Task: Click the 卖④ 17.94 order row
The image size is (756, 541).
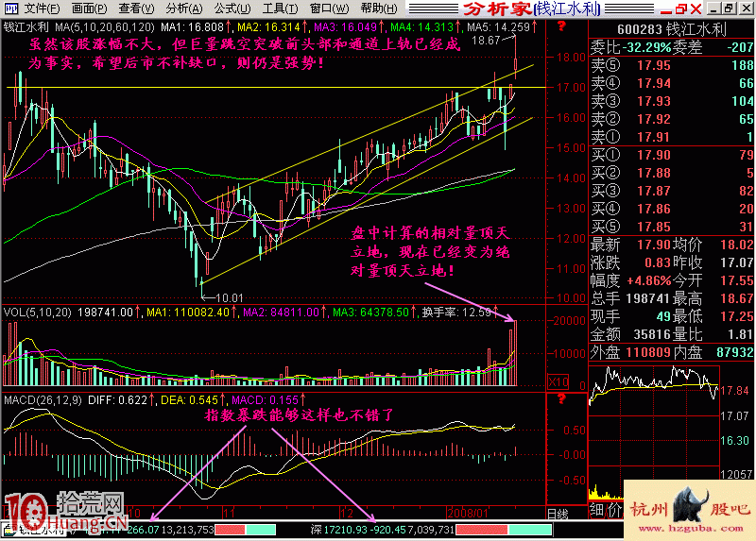Action: pyautogui.click(x=672, y=83)
